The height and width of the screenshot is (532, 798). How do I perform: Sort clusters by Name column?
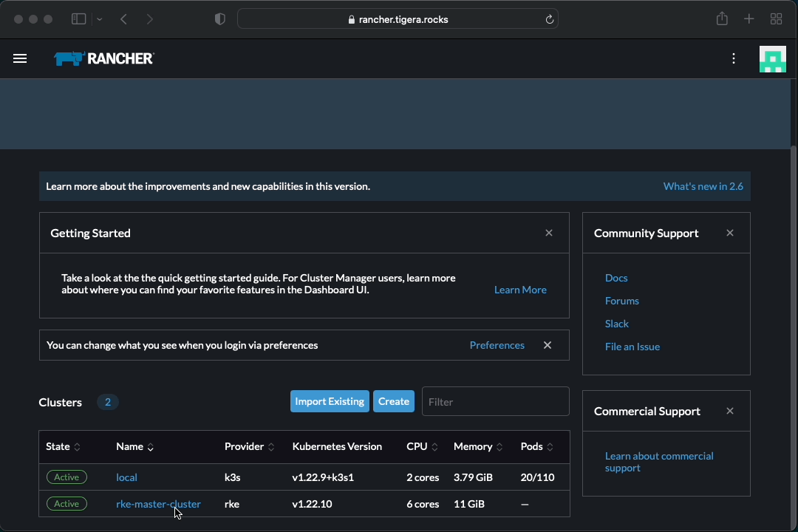(x=135, y=446)
